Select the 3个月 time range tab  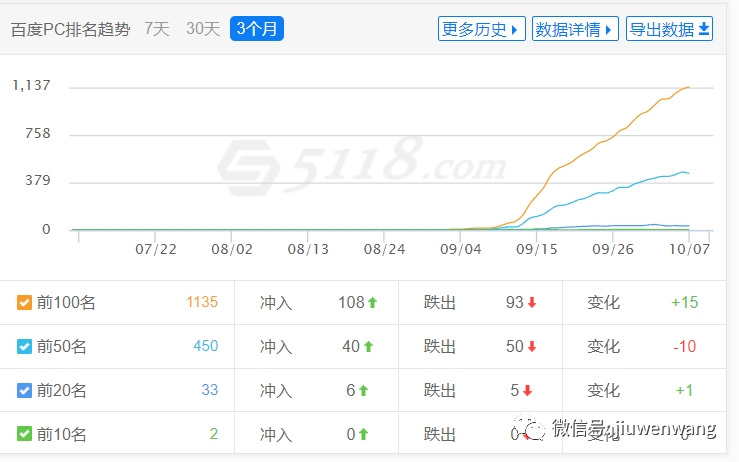point(257,29)
